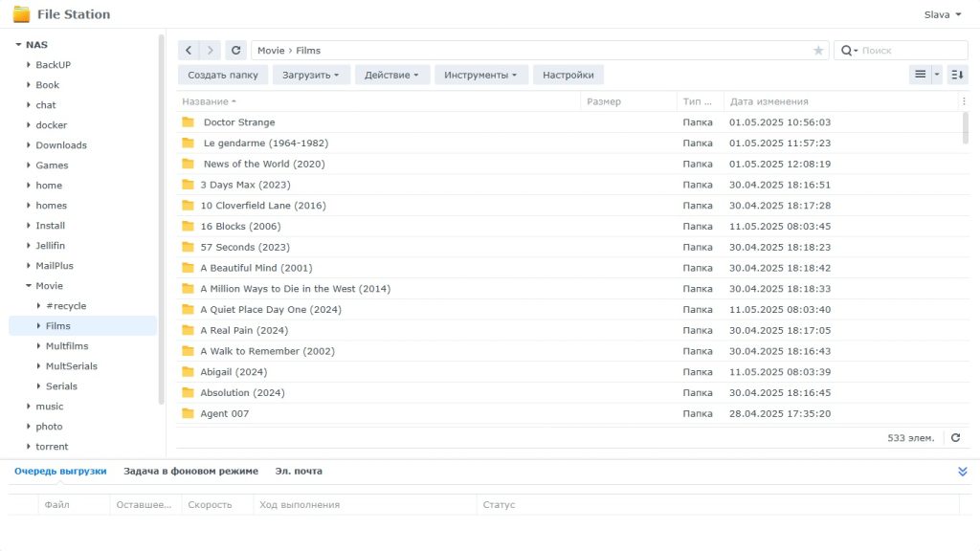Refresh item count with bottom reload icon

956,437
